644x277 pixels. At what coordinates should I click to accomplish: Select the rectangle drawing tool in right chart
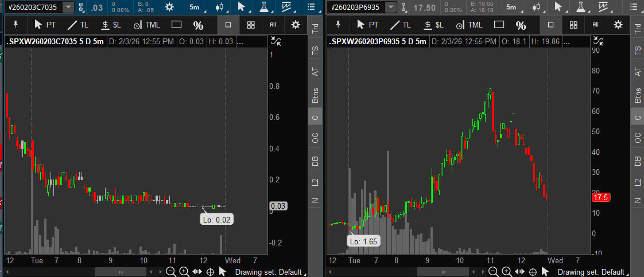[499, 25]
